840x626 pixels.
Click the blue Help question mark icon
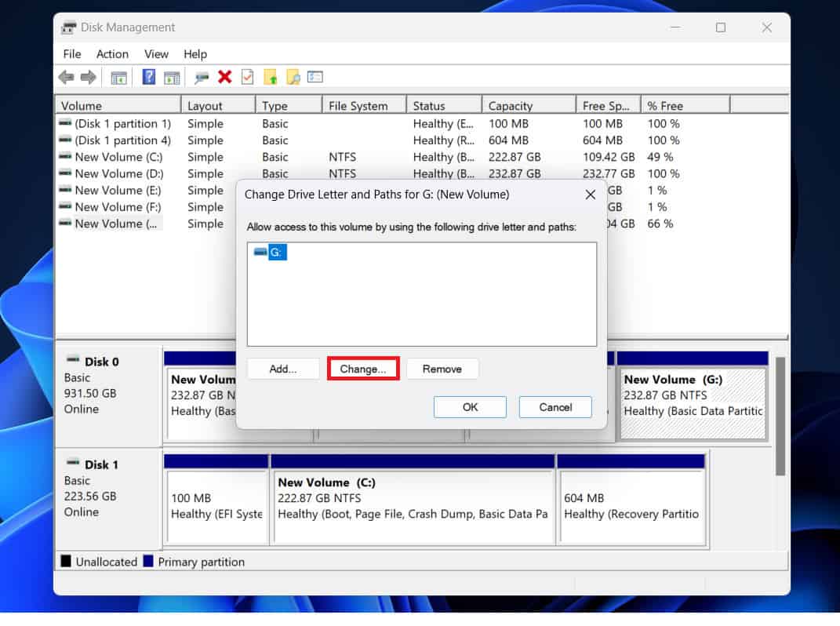point(149,77)
